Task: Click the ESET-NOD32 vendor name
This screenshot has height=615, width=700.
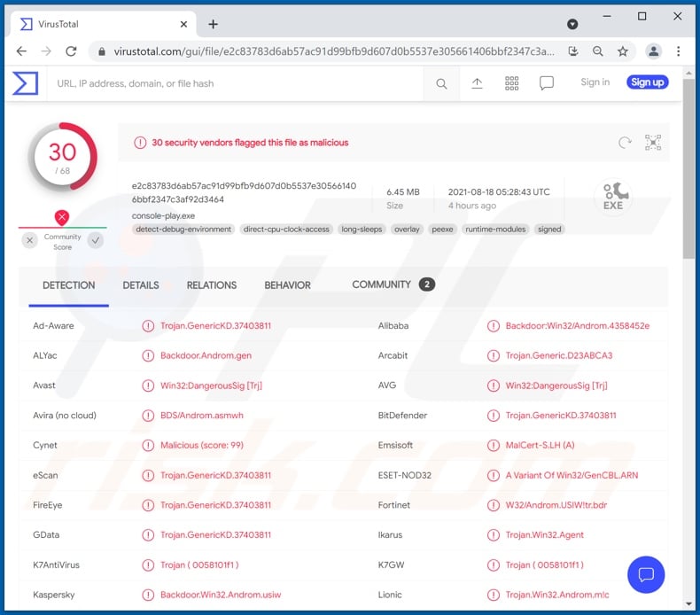Action: coord(404,475)
